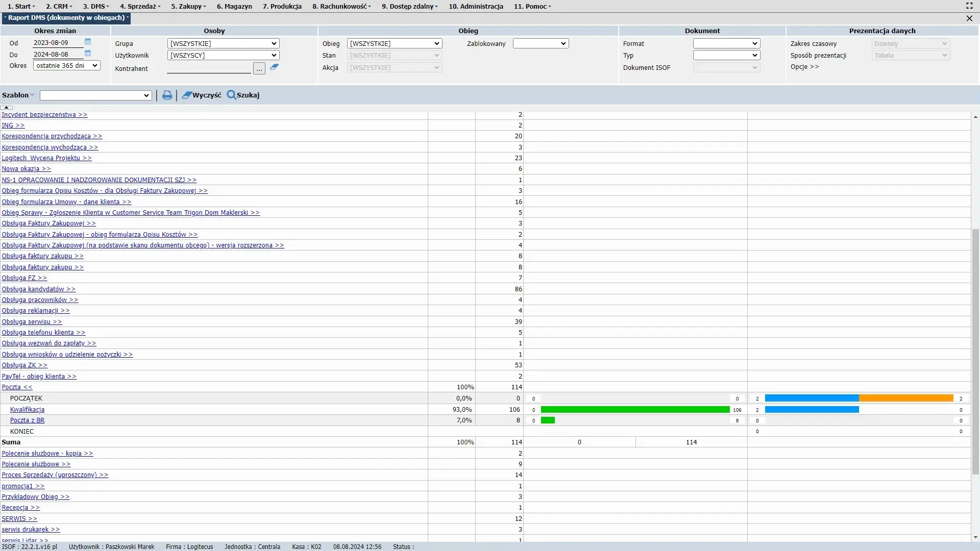
Task: Open the Grupa dropdown
Action: coord(223,44)
